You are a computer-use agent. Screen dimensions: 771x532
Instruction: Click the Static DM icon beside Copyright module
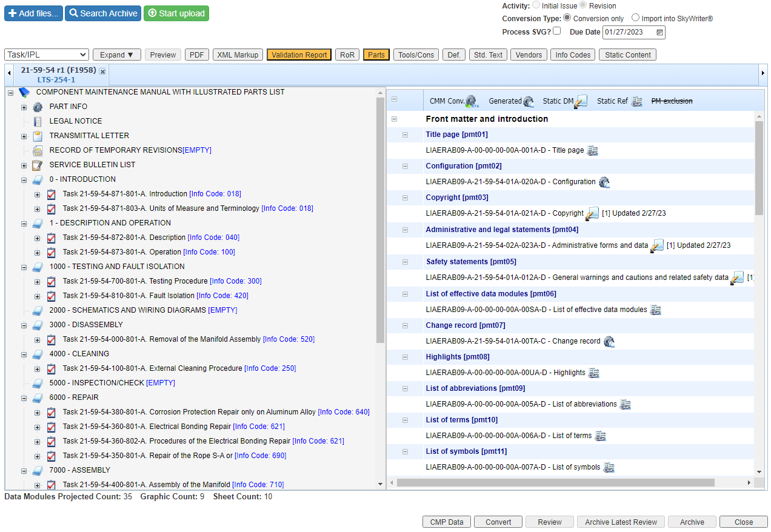point(592,213)
